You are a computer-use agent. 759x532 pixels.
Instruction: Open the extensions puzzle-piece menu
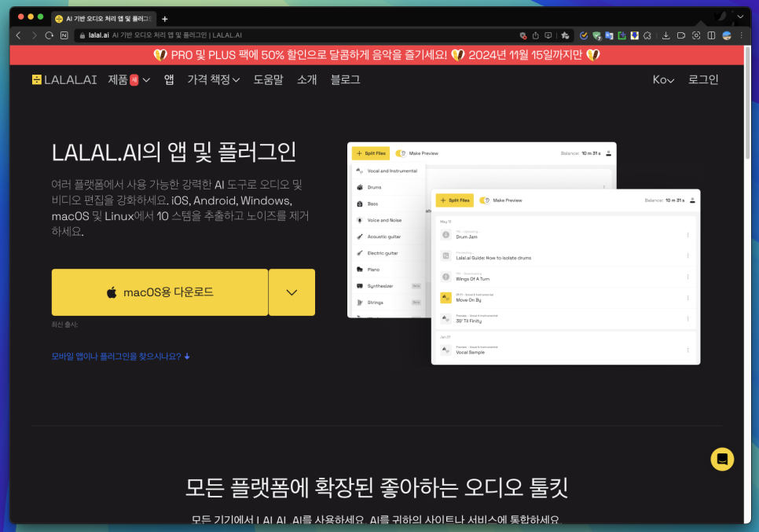point(647,35)
